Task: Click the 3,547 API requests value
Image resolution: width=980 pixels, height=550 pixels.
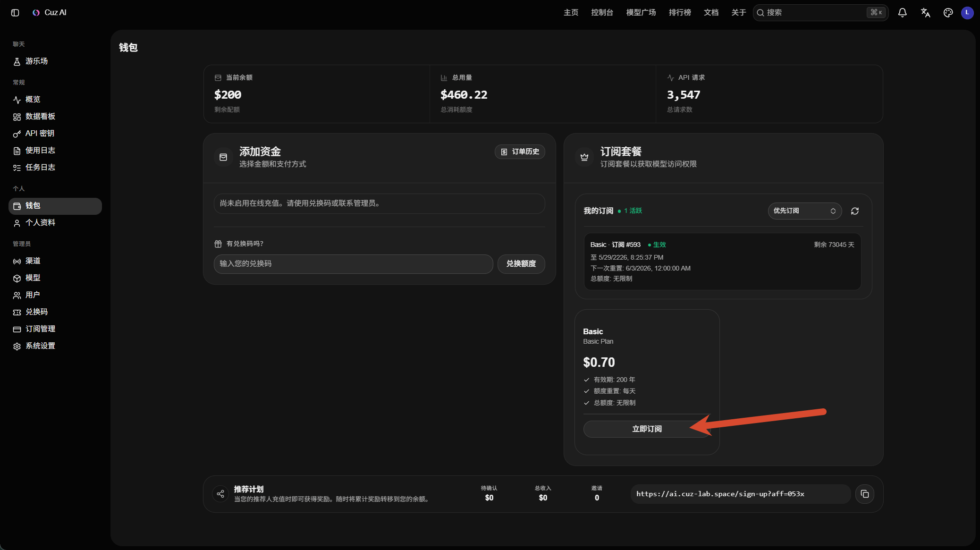Action: 683,95
